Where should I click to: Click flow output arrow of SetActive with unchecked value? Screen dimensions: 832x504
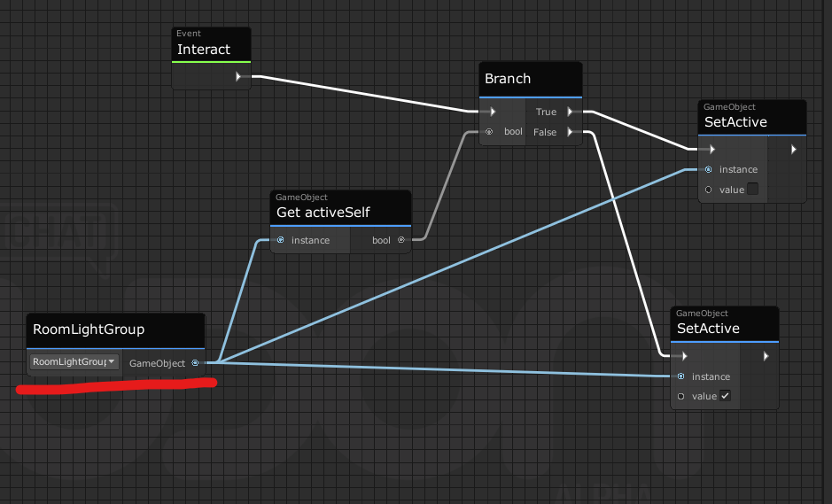click(x=794, y=150)
